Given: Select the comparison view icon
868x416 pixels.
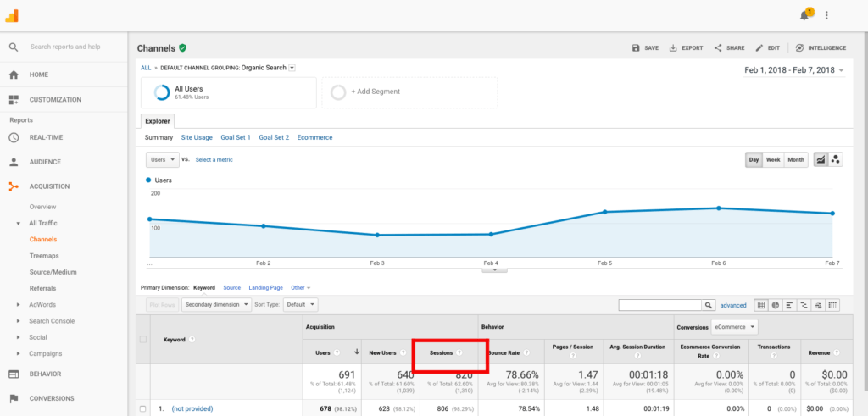Looking at the screenshot, I should (x=804, y=305).
